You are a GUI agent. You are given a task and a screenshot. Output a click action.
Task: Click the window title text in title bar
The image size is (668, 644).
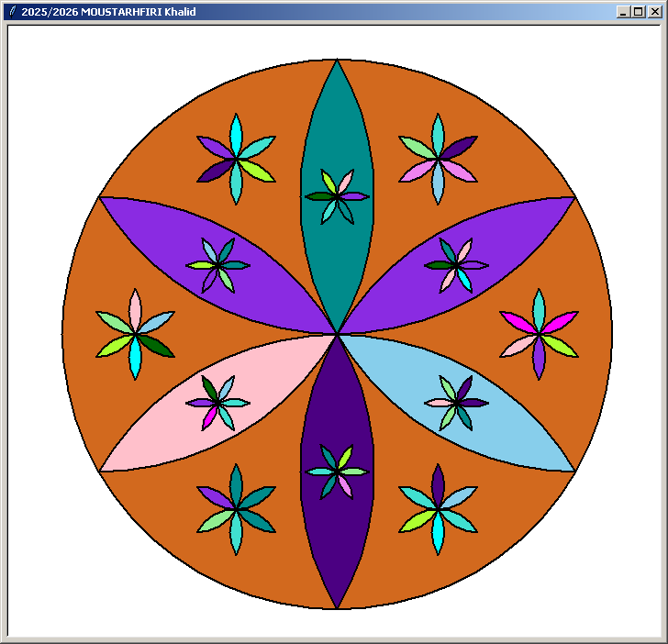[x=108, y=12]
